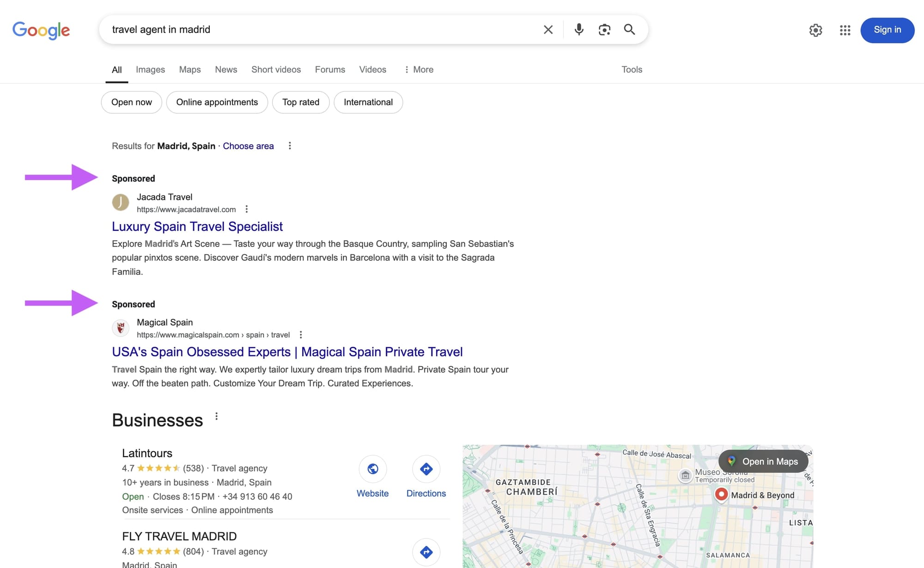Open the Google apps grid
This screenshot has width=924, height=568.
pyautogui.click(x=845, y=30)
